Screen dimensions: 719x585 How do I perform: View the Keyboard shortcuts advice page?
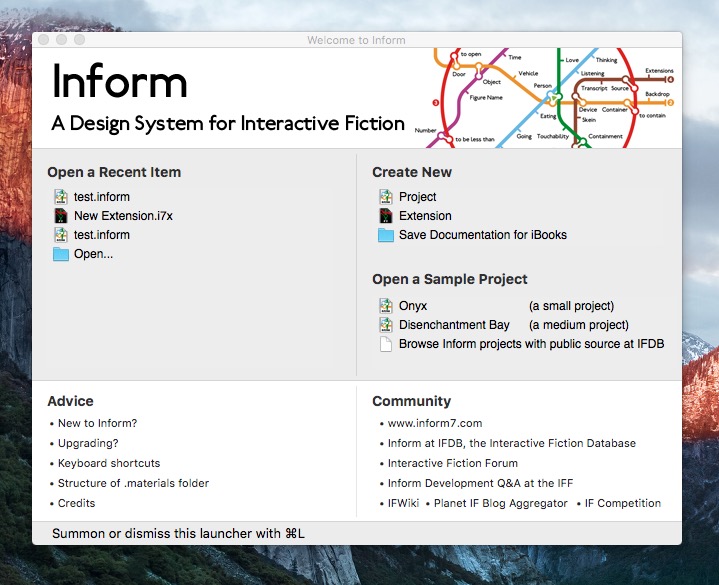pos(108,463)
